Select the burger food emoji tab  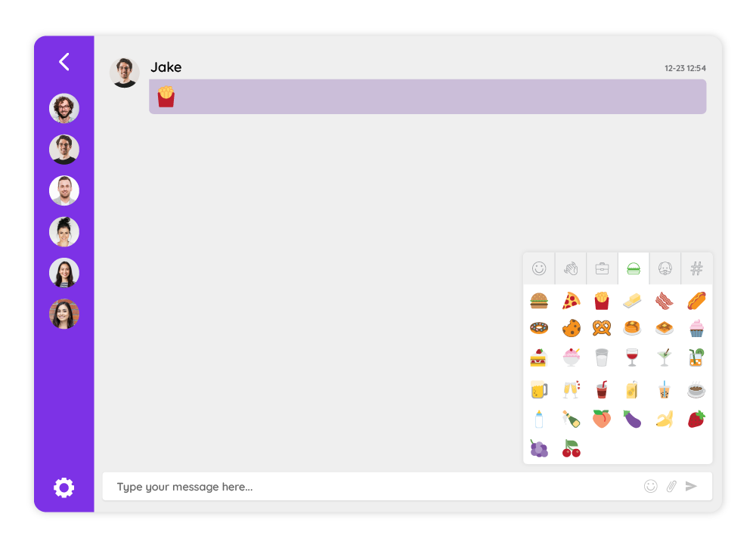[x=634, y=268]
